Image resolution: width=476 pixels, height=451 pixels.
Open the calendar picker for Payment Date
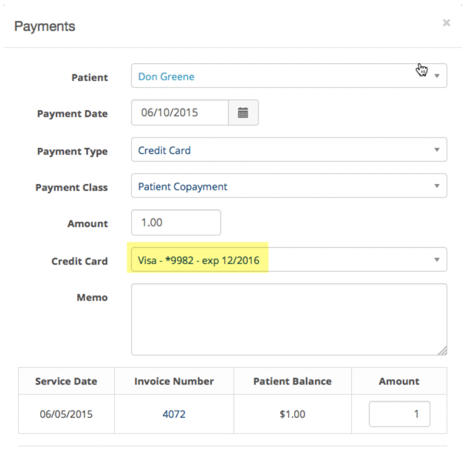click(243, 113)
